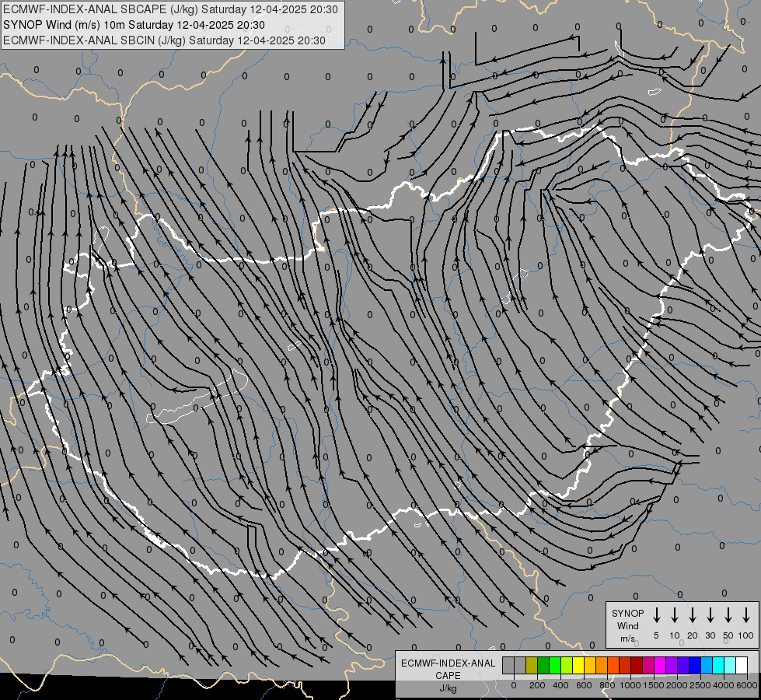Image resolution: width=761 pixels, height=700 pixels.
Task: Click the large white lake outline on map
Action: click(x=197, y=396)
